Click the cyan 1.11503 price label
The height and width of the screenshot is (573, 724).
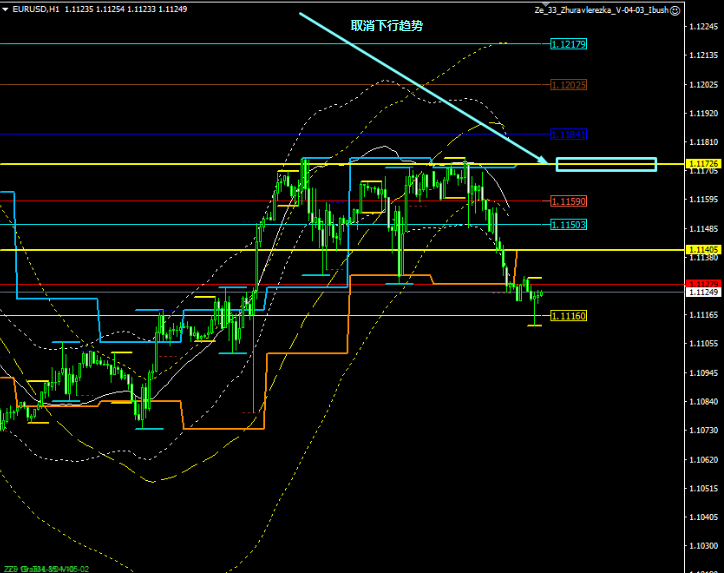568,225
